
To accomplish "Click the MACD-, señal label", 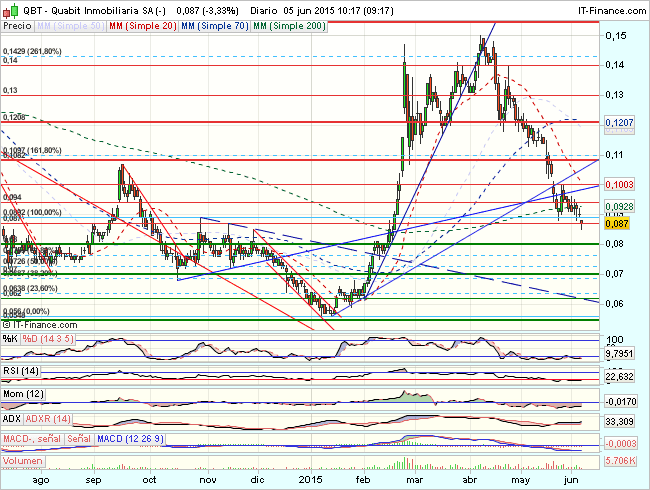I will tap(32, 439).
